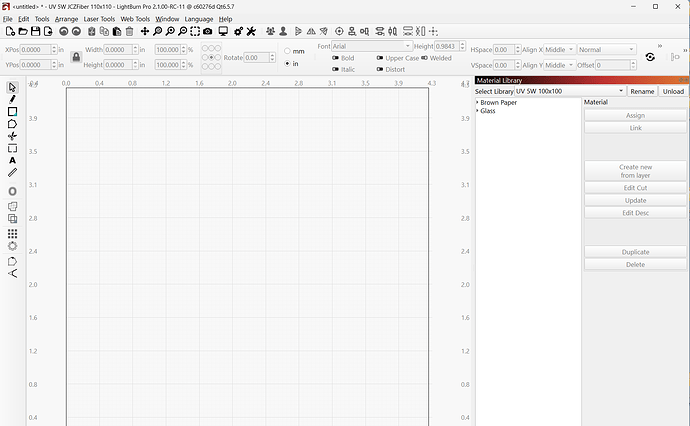Open the Align Y Middle dropdown
Image resolution: width=690 pixels, height=426 pixels.
(560, 65)
